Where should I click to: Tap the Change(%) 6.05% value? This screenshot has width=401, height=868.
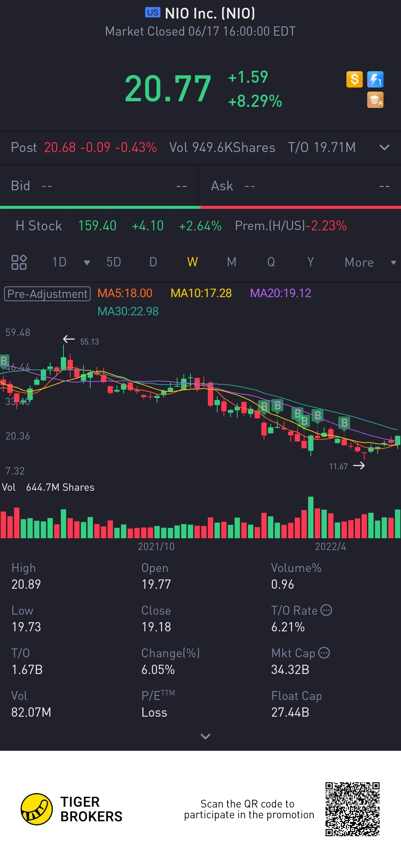[x=158, y=670]
